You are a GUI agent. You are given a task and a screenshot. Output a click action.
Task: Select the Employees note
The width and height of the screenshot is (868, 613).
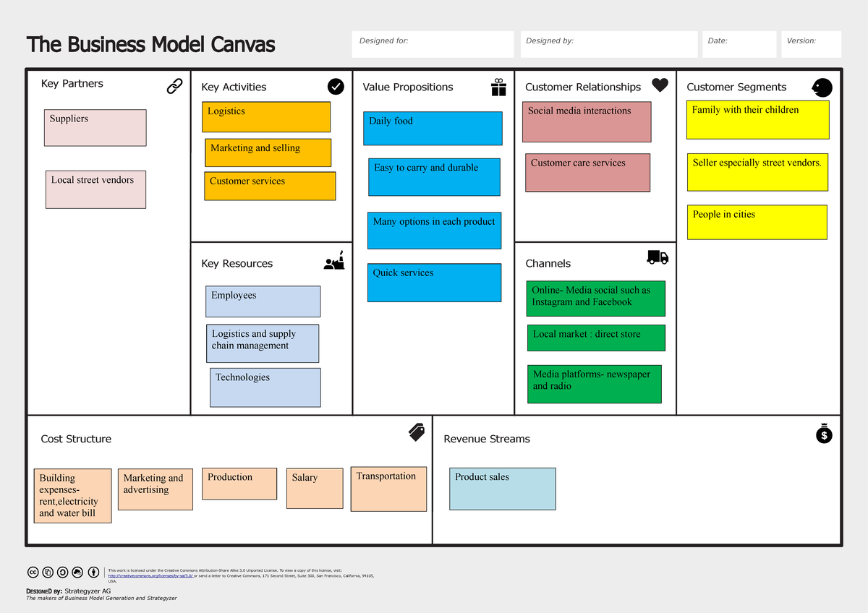pyautogui.click(x=263, y=301)
